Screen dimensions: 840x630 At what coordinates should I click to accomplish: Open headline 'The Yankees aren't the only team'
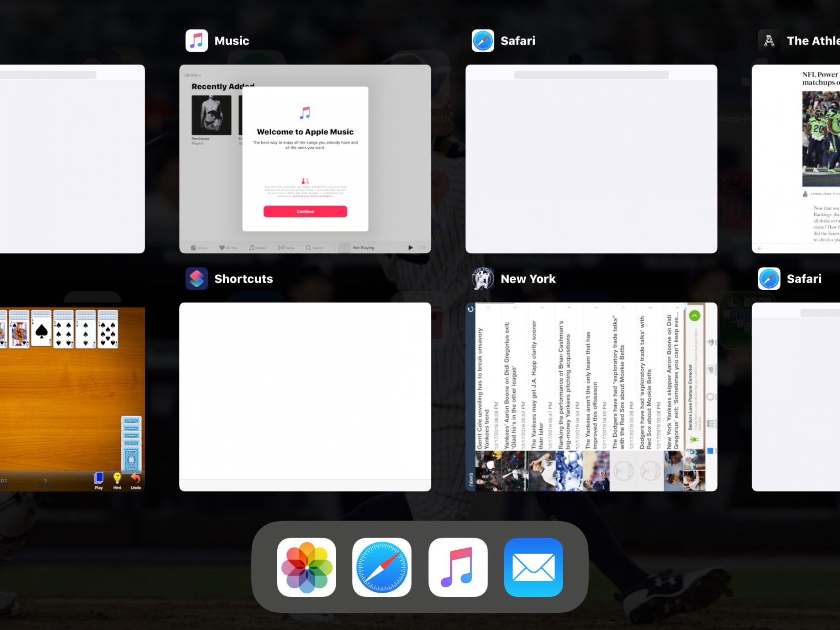(596, 397)
